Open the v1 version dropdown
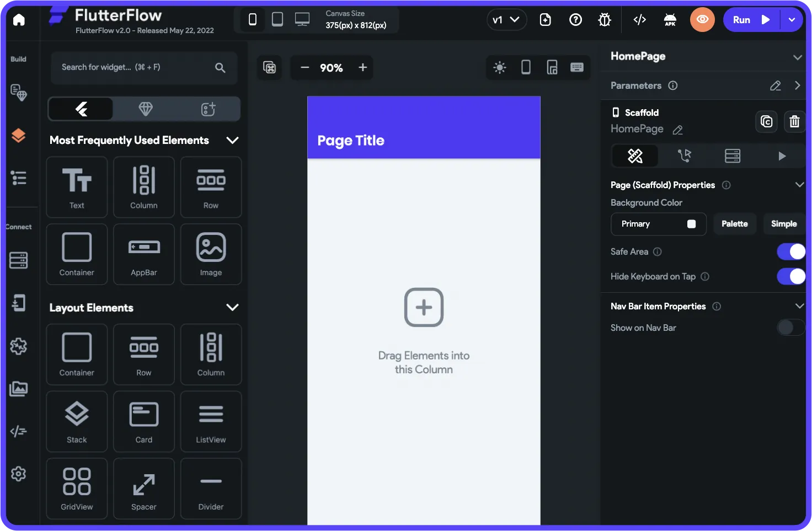Screen dimensions: 812x531 pyautogui.click(x=506, y=19)
